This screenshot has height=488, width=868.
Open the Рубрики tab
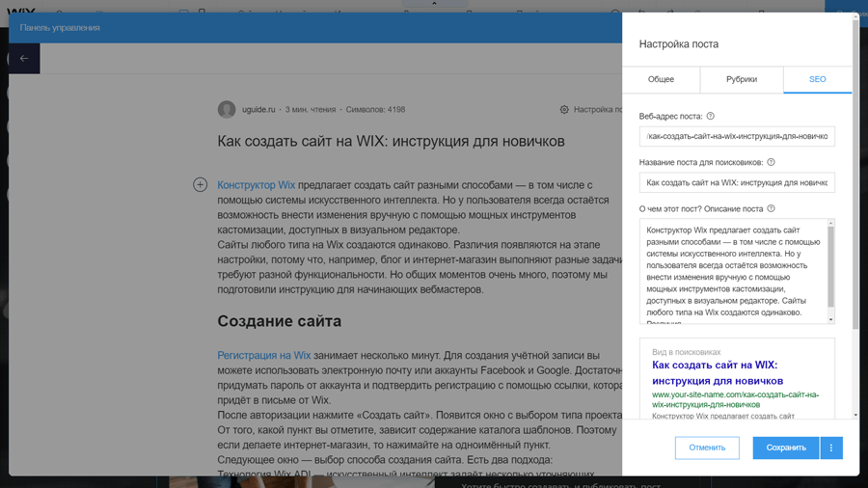click(x=742, y=79)
